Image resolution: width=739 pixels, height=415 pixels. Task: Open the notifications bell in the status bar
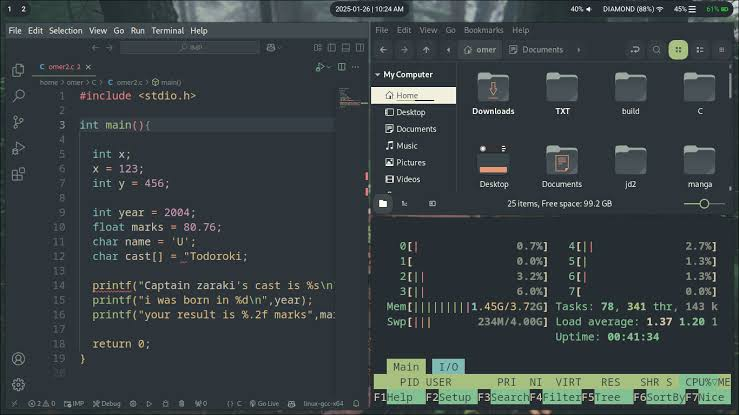click(x=356, y=404)
